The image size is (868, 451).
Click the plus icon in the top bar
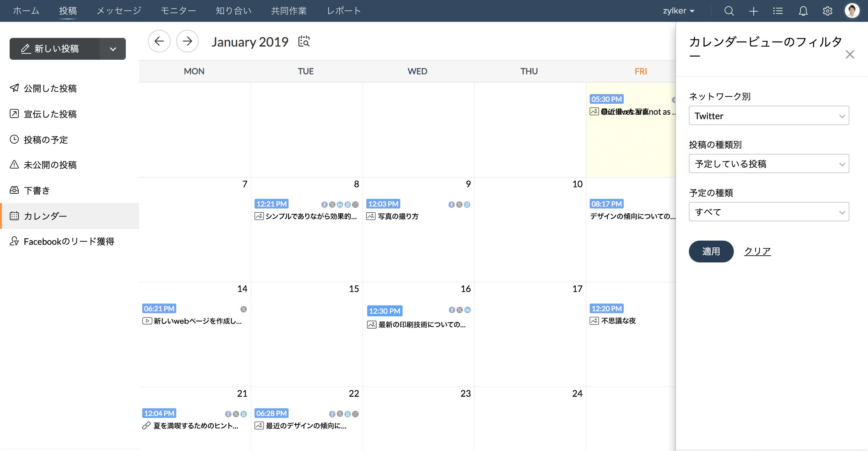pos(753,11)
